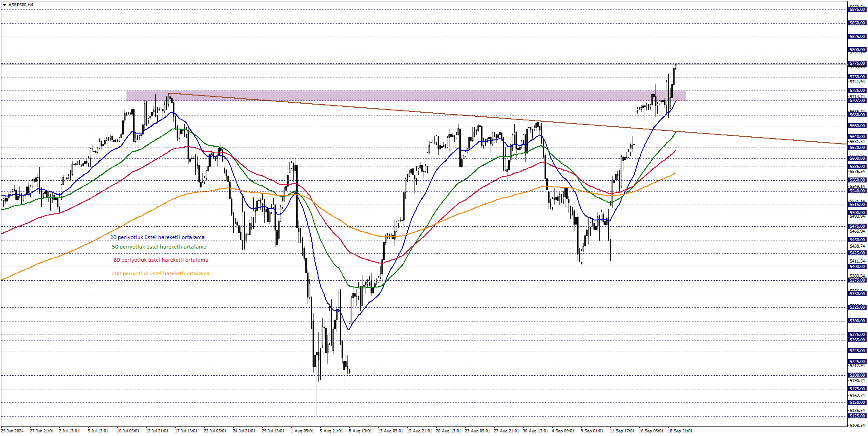Click the 13 Aug 05:01 date label
The width and height of the screenshot is (868, 436).
[x=391, y=431]
